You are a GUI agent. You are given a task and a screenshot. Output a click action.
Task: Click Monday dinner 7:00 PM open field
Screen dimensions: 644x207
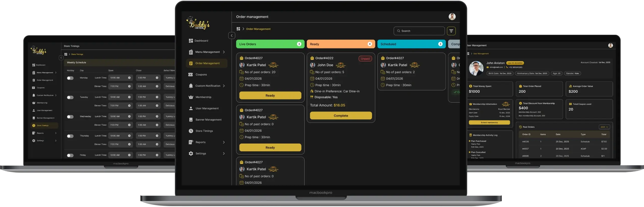(x=120, y=86)
